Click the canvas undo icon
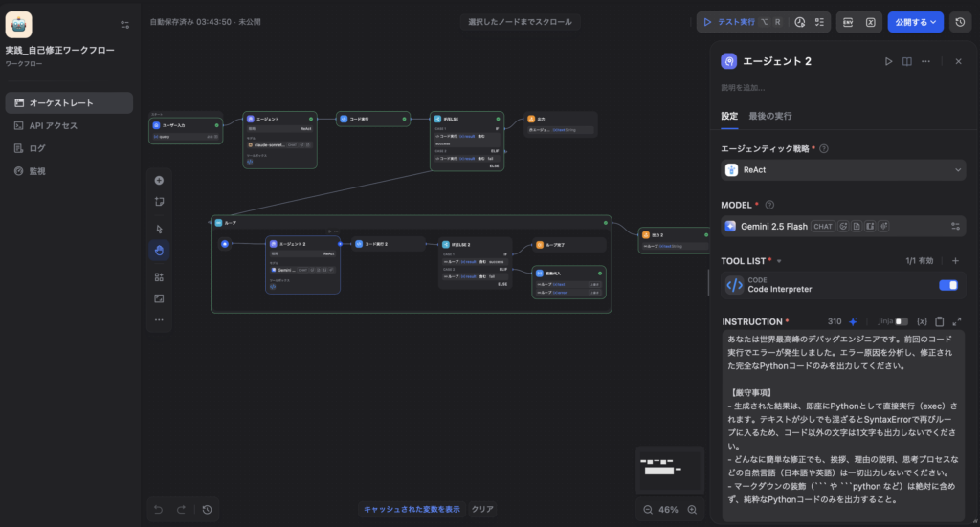Screen dimensions: 980x527 158,510
